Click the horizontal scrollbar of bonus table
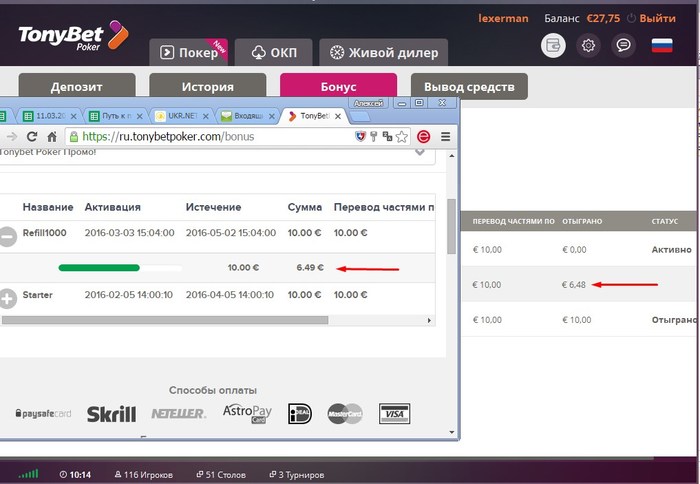This screenshot has width=700, height=484. (165, 320)
